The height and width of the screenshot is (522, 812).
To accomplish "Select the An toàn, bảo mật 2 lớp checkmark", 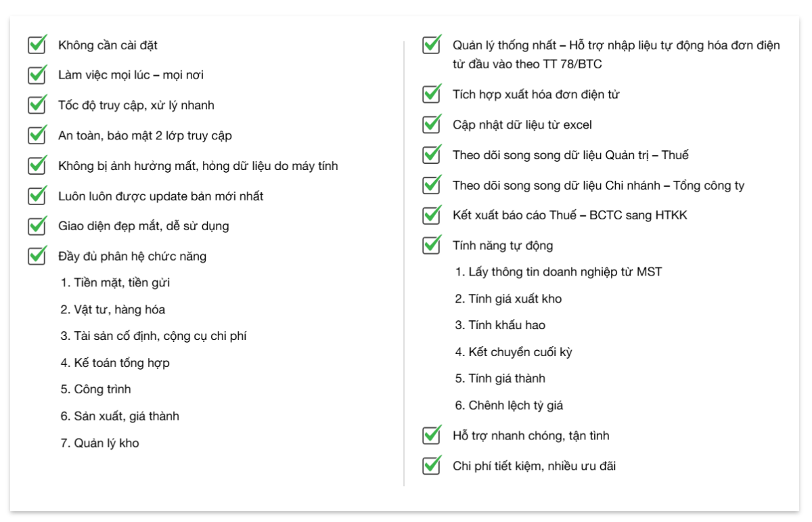I will click(37, 135).
